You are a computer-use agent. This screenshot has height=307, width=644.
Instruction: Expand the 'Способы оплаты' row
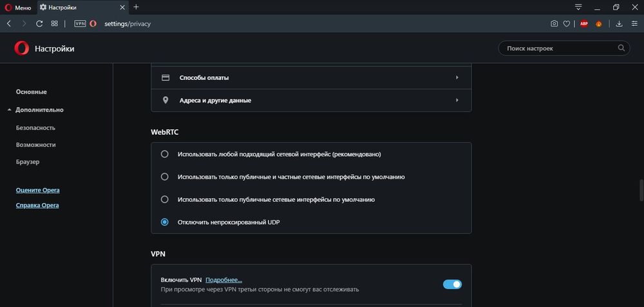pos(310,77)
